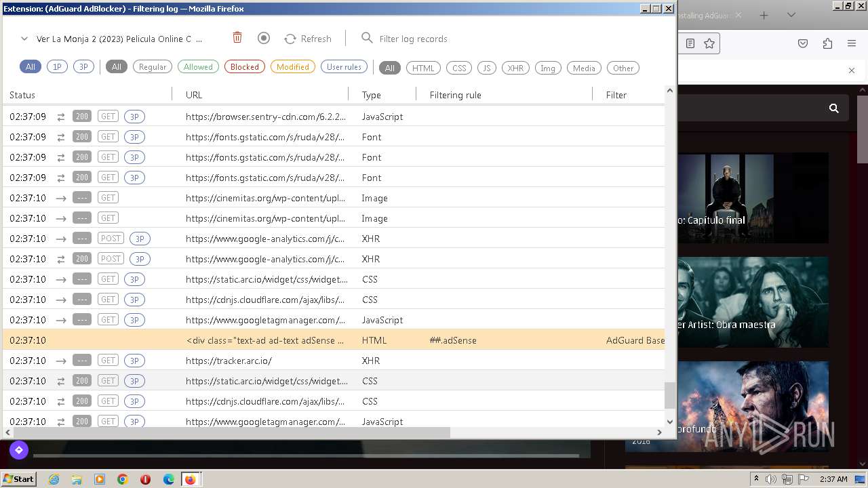This screenshot has width=868, height=488.
Task: Filter log by Modified requests
Action: [293, 67]
